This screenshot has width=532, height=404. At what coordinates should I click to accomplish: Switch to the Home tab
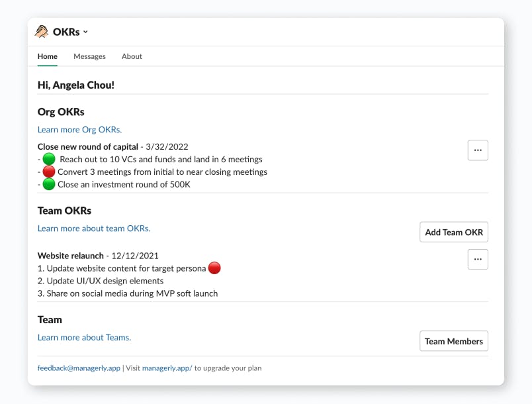(48, 56)
